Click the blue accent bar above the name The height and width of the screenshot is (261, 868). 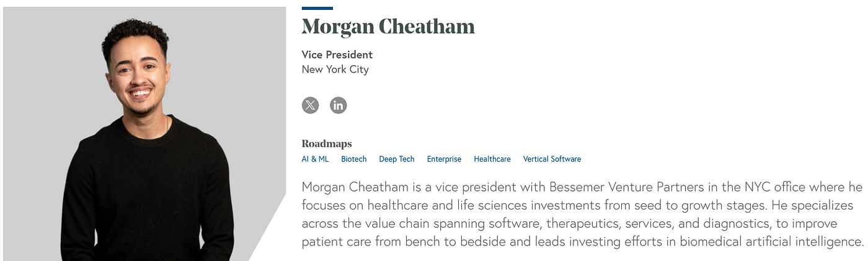tap(317, 8)
